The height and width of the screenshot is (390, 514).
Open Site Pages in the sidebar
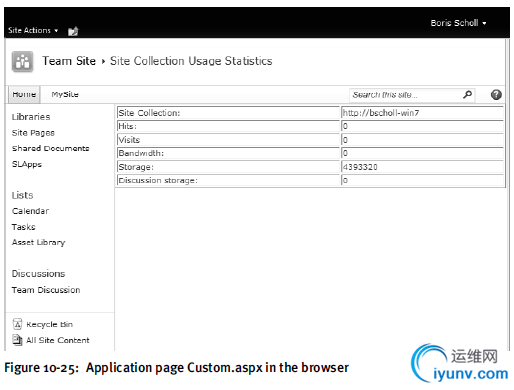(x=33, y=133)
